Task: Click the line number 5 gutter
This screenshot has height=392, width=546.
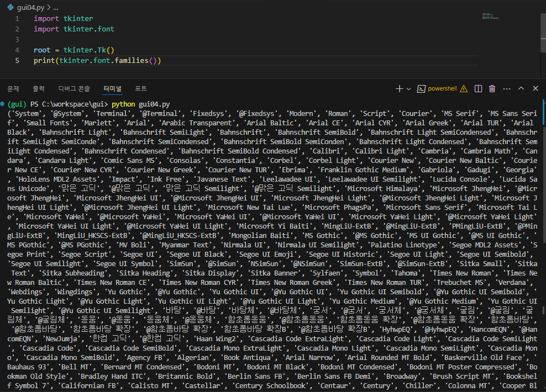Action: pos(18,61)
